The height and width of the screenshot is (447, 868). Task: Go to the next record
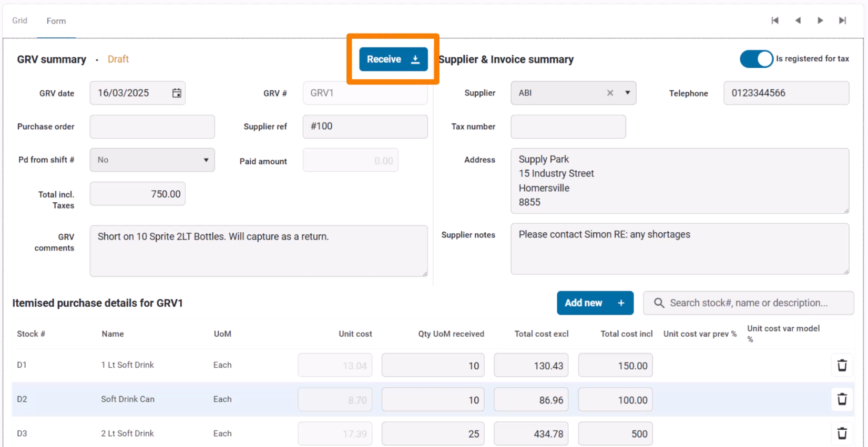pos(820,20)
